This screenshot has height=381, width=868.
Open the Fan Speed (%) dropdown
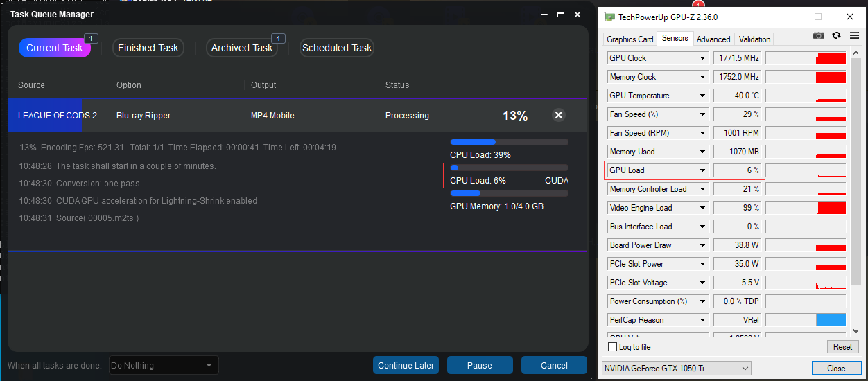point(702,114)
